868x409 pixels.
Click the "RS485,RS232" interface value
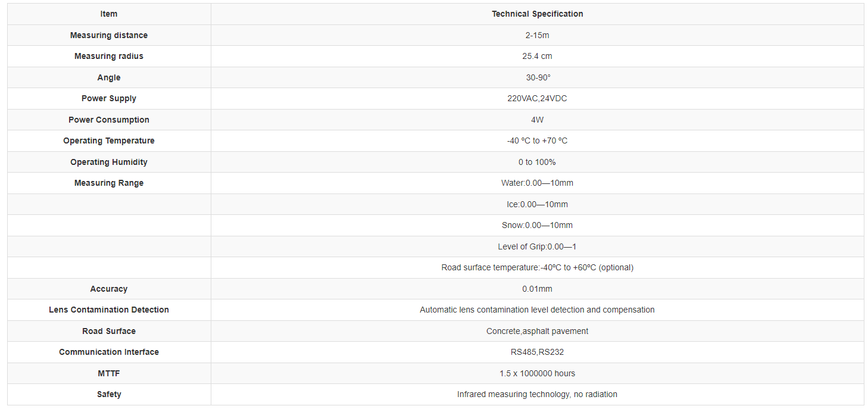pyautogui.click(x=537, y=352)
